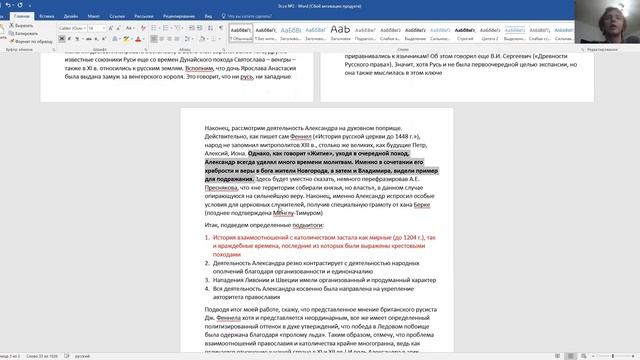Image resolution: width=640 pixels, height=360 pixels.
Task: Open multilevel list menu
Action: (179, 28)
